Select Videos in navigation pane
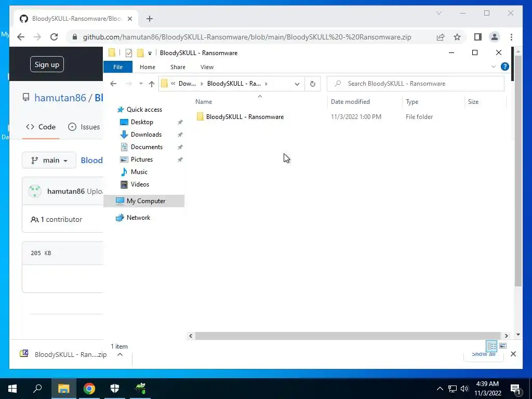532x399 pixels. 135,184
